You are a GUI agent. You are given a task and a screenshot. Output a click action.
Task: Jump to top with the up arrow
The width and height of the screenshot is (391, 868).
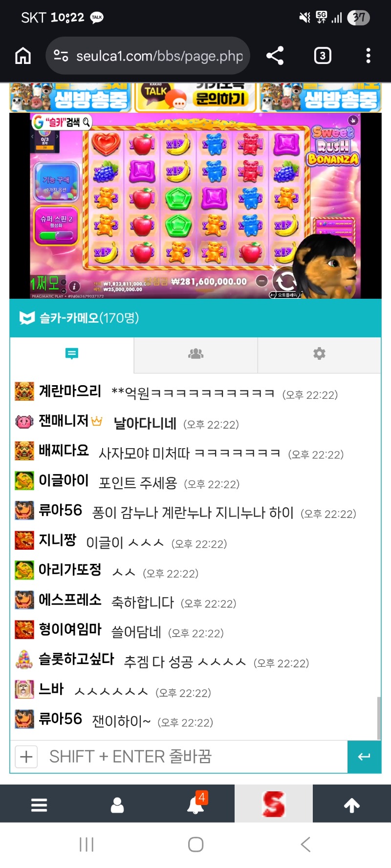[x=352, y=805]
